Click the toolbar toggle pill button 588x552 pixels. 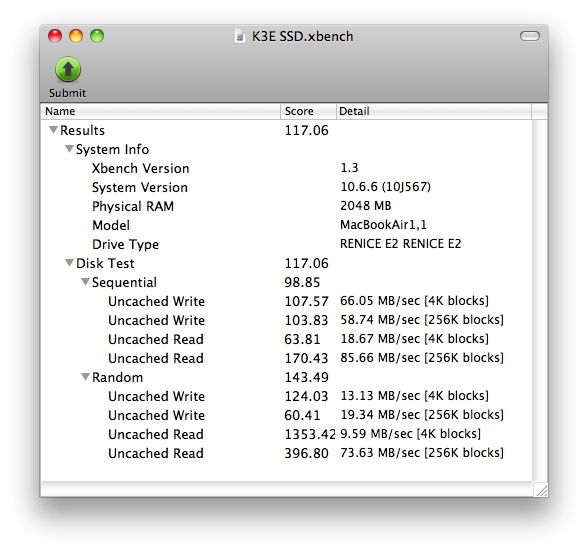(530, 36)
